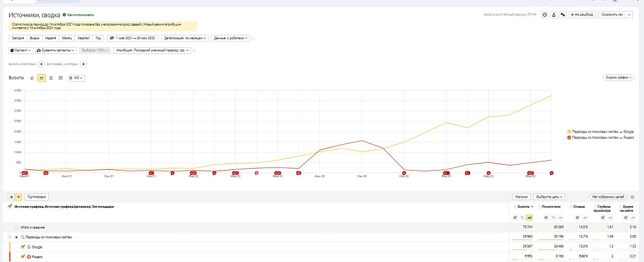Click the plus button after 'для людей, у которых'

click(83, 64)
